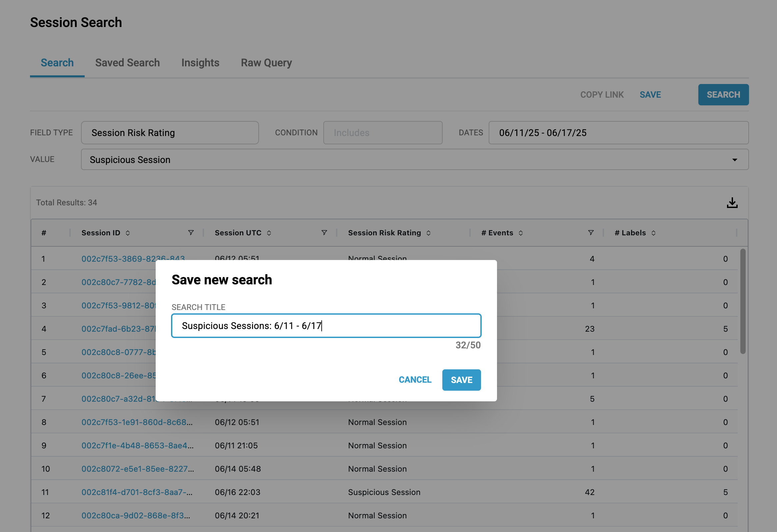Click the Search Title text field
This screenshot has height=532, width=777.
pos(326,326)
